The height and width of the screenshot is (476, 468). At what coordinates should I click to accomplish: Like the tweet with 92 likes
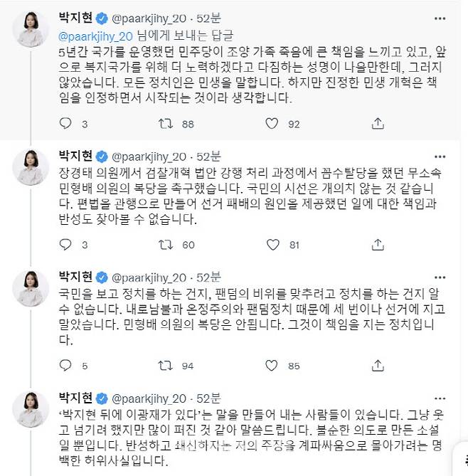271,124
